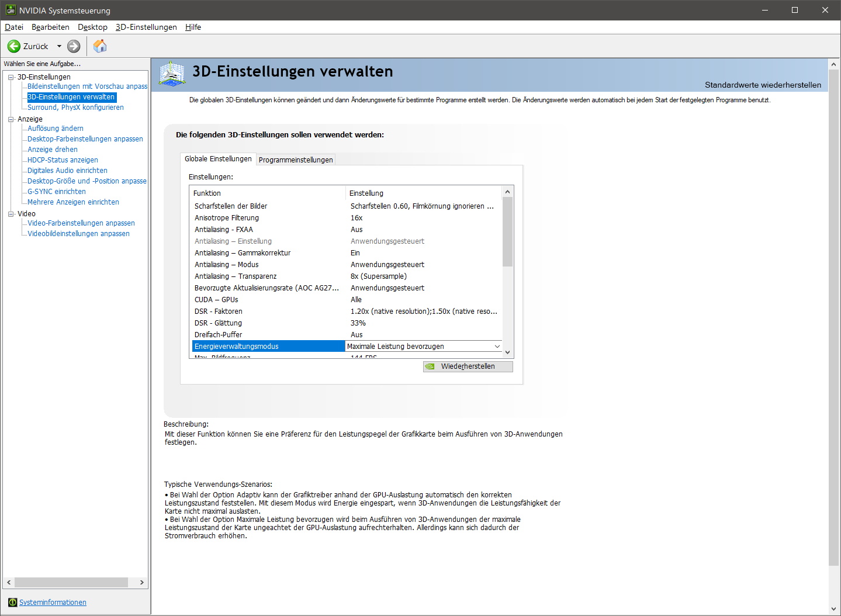Image resolution: width=841 pixels, height=616 pixels.
Task: Open the Hilfe menu
Action: [193, 27]
